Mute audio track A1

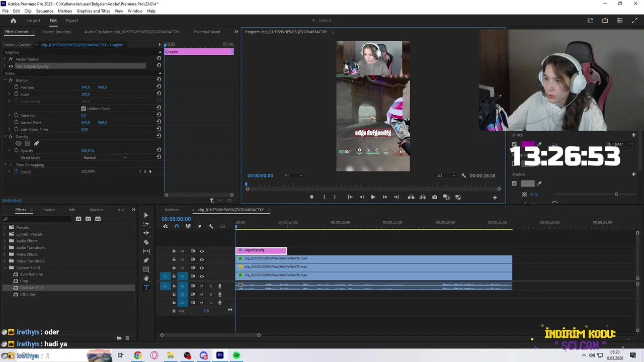click(202, 286)
